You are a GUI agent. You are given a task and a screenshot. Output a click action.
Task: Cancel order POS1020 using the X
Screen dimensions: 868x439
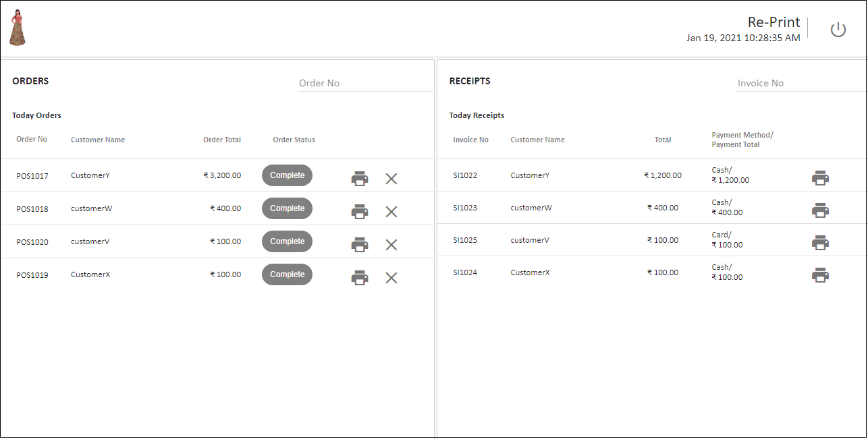pyautogui.click(x=391, y=245)
